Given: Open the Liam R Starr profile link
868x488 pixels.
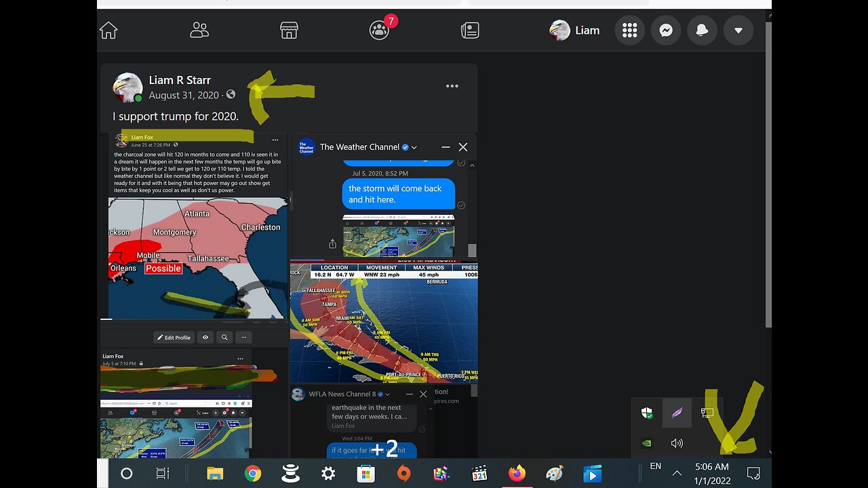Looking at the screenshot, I should click(x=180, y=80).
